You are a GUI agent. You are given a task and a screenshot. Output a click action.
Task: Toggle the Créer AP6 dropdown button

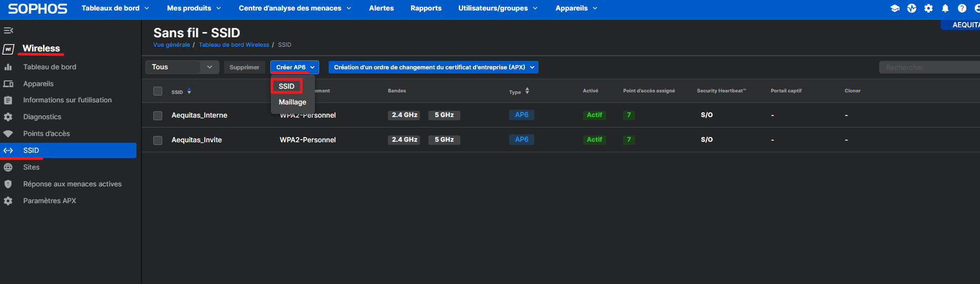(294, 67)
